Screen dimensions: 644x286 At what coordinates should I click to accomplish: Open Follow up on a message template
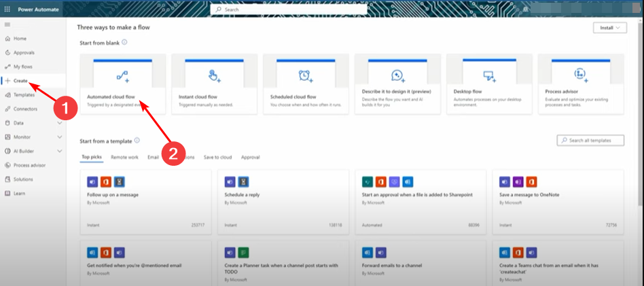(x=146, y=202)
